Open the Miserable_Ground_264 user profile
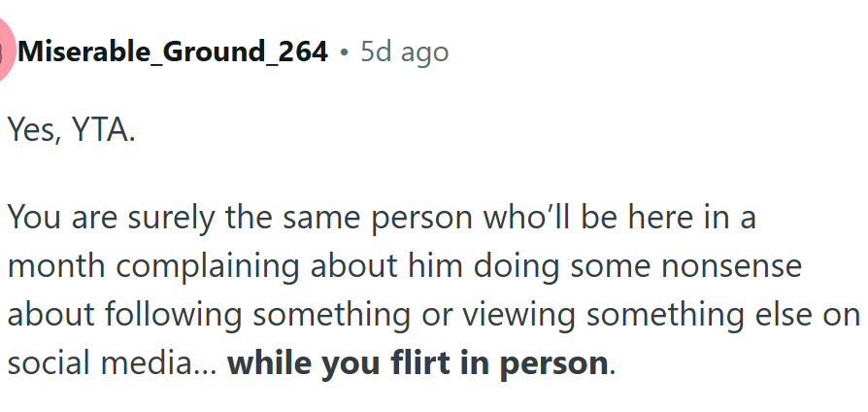The height and width of the screenshot is (412, 868). point(173,52)
